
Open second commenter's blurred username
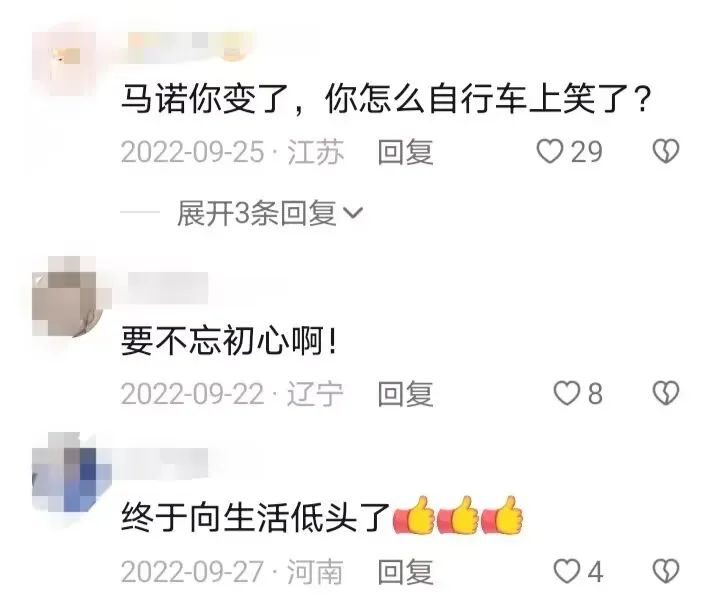[166, 288]
